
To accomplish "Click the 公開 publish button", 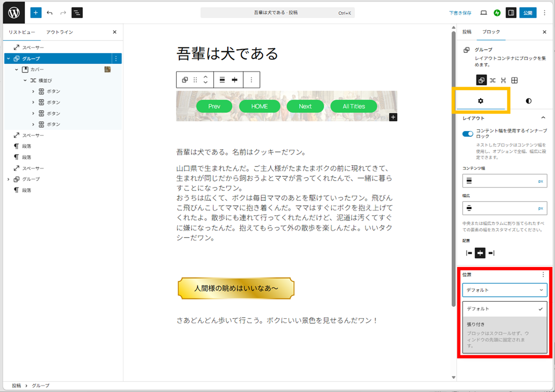I will [x=528, y=13].
